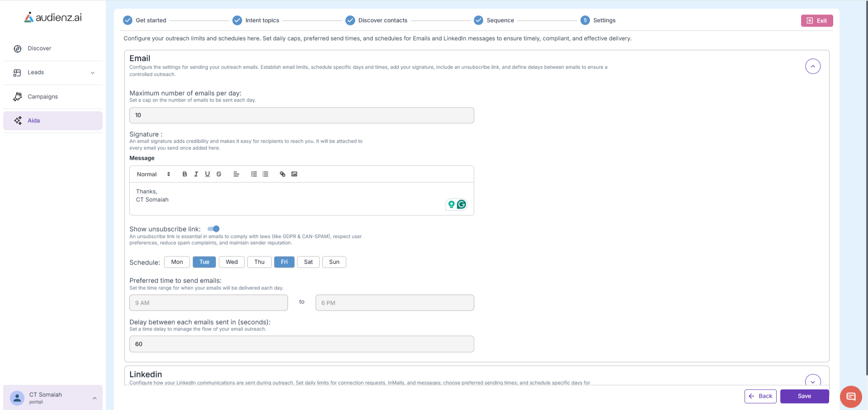Toggle strikethrough formatting in signature editor

coord(219,174)
